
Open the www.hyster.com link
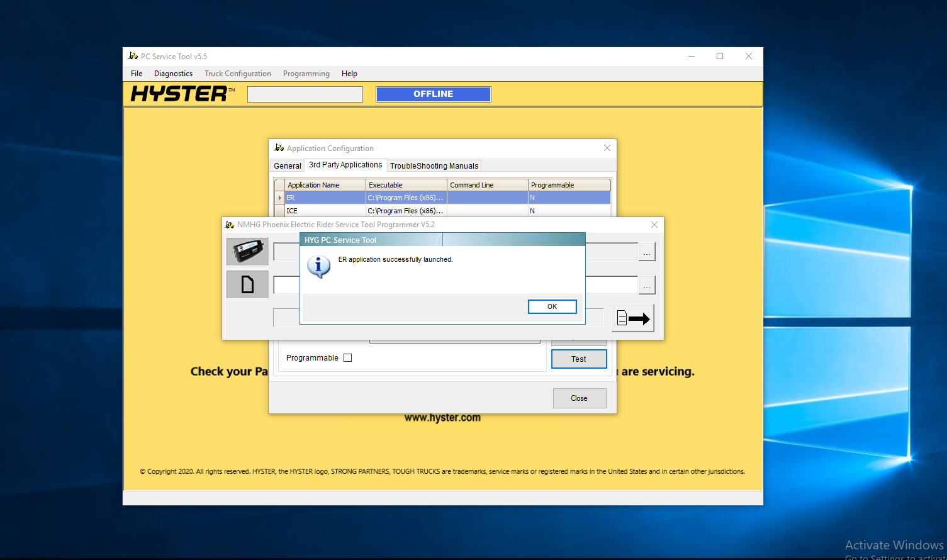point(442,418)
